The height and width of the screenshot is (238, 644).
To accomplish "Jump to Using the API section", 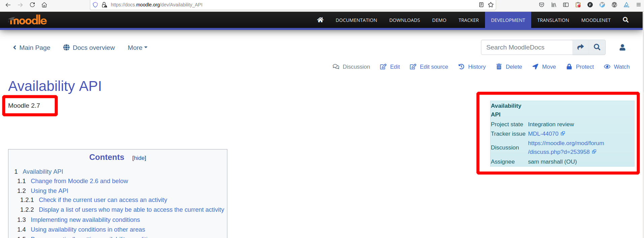I will pos(50,191).
